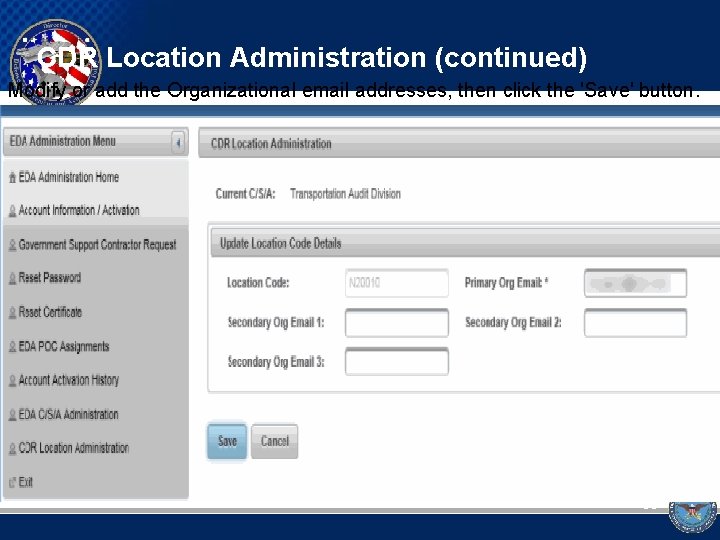
Task: Open Account Activation History
Action: pyautogui.click(x=68, y=380)
